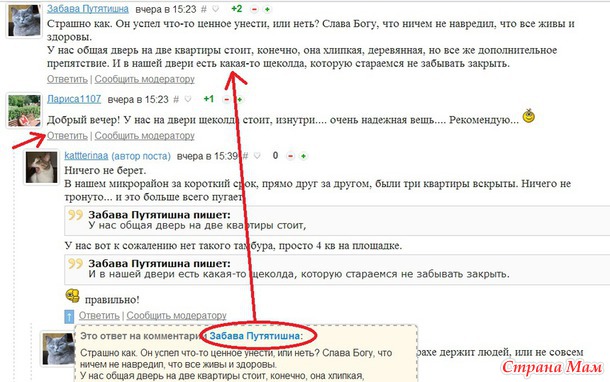The height and width of the screenshot is (382, 610).
Task: Report kattterinaa's comment to moderator
Action: (176, 315)
